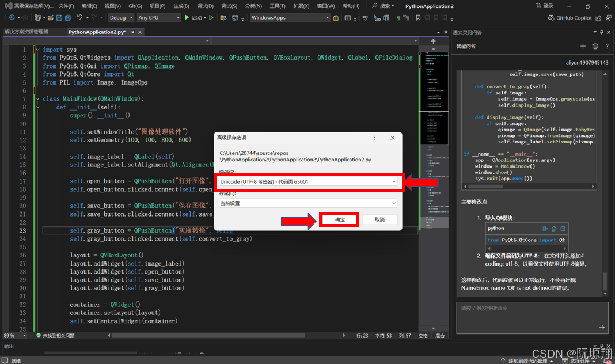Click the editor horizontal scrollbar
The image size is (615, 364).
tap(208, 335)
